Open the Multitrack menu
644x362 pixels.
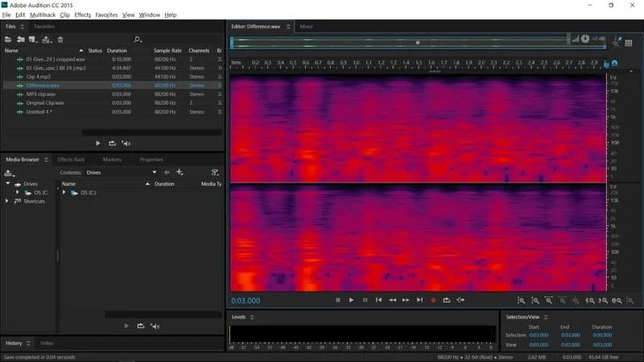(43, 14)
